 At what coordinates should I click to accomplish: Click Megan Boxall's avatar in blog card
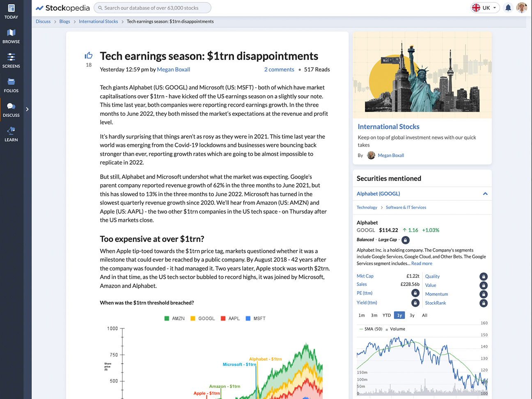[371, 155]
